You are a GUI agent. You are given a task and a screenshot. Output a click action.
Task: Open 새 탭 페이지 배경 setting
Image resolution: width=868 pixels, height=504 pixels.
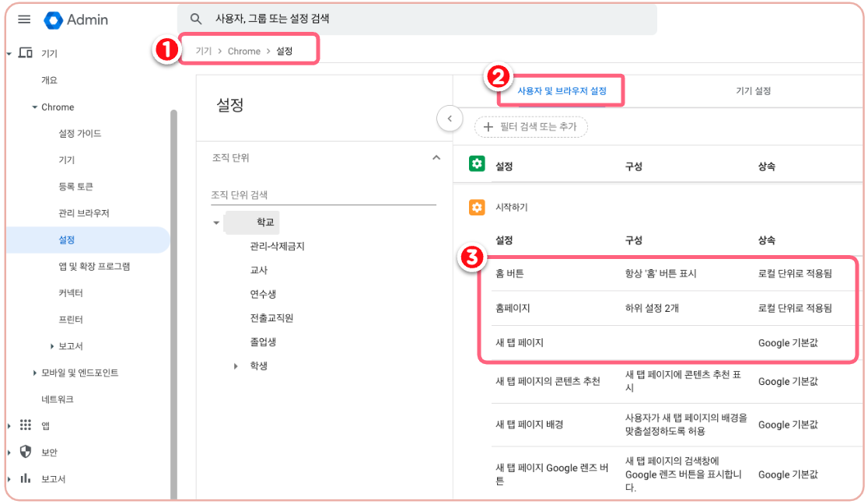click(x=677, y=425)
